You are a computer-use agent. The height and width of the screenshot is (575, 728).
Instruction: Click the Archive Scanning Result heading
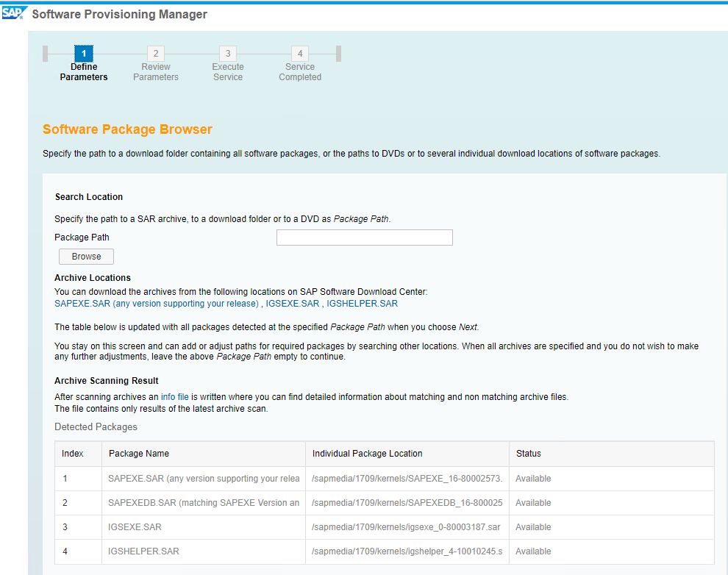click(107, 381)
